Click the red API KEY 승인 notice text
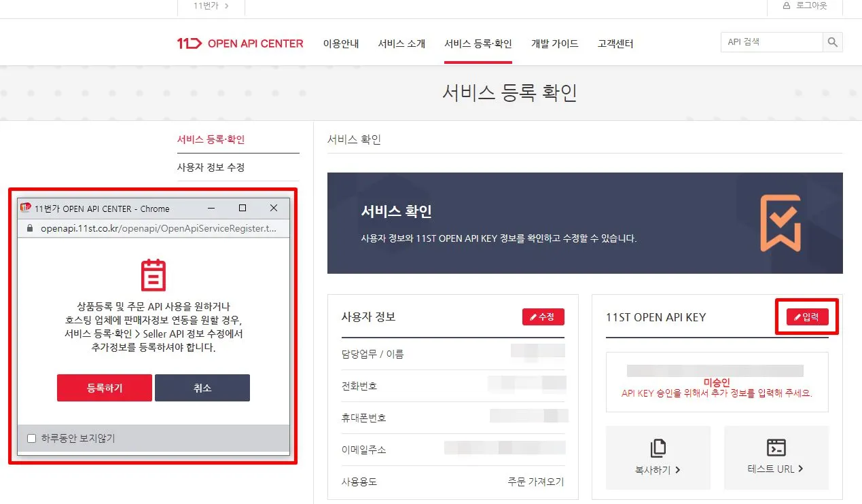 coord(717,393)
